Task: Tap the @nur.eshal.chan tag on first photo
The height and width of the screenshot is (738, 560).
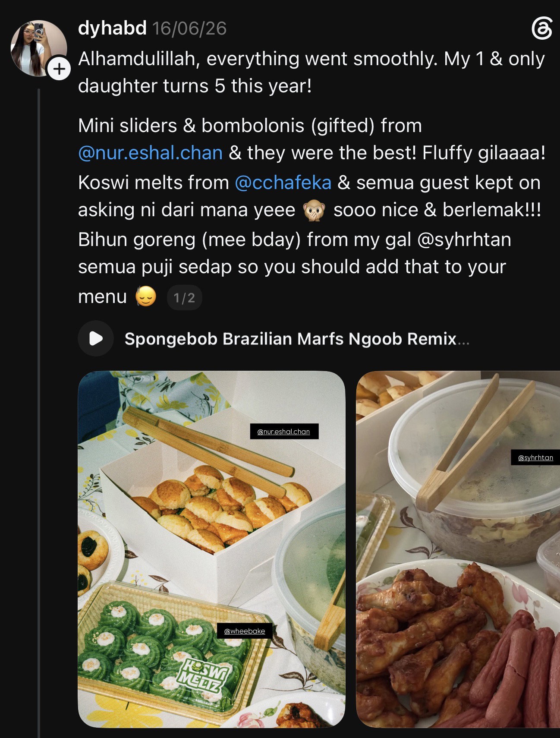Action: (x=284, y=431)
